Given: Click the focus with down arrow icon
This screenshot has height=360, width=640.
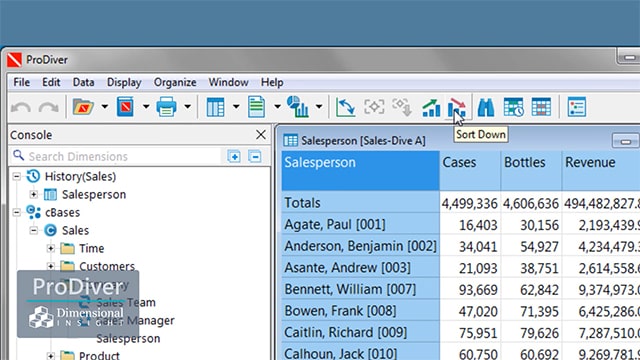Looking at the screenshot, I should pos(402,107).
